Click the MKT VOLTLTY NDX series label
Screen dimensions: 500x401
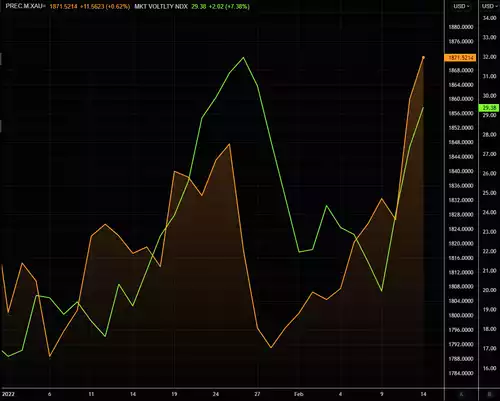pos(161,6)
